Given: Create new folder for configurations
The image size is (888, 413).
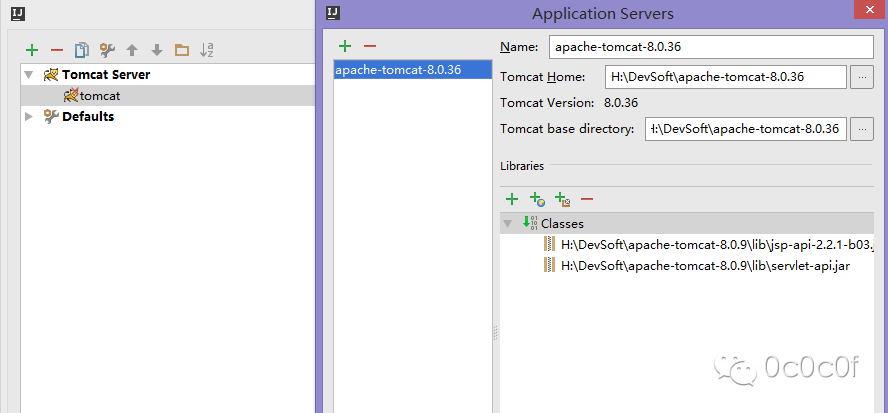Looking at the screenshot, I should click(x=182, y=50).
